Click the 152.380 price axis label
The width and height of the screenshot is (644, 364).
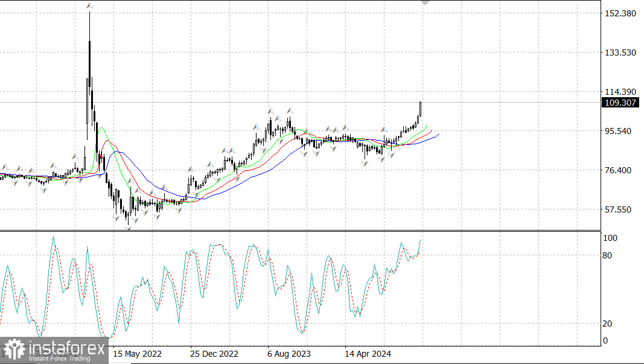[620, 13]
